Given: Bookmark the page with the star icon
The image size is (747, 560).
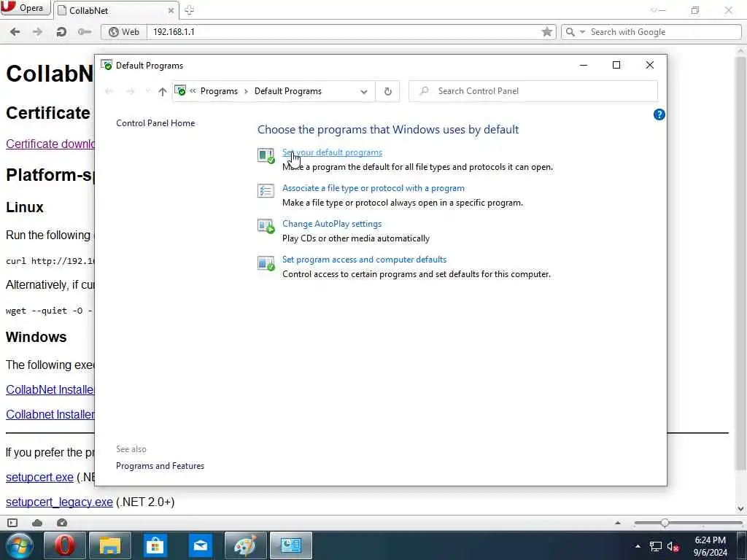Looking at the screenshot, I should pyautogui.click(x=546, y=32).
